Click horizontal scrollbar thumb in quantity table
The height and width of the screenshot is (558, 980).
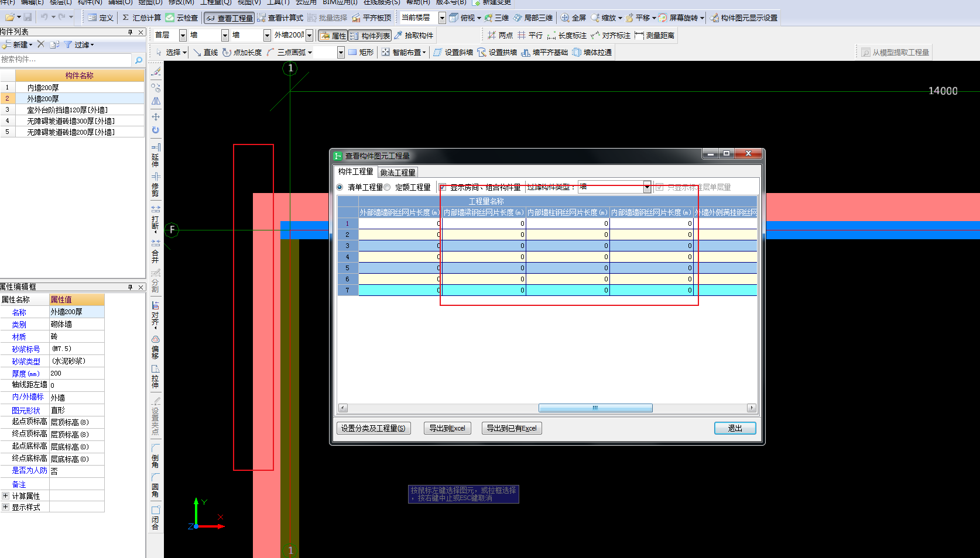pyautogui.click(x=595, y=408)
